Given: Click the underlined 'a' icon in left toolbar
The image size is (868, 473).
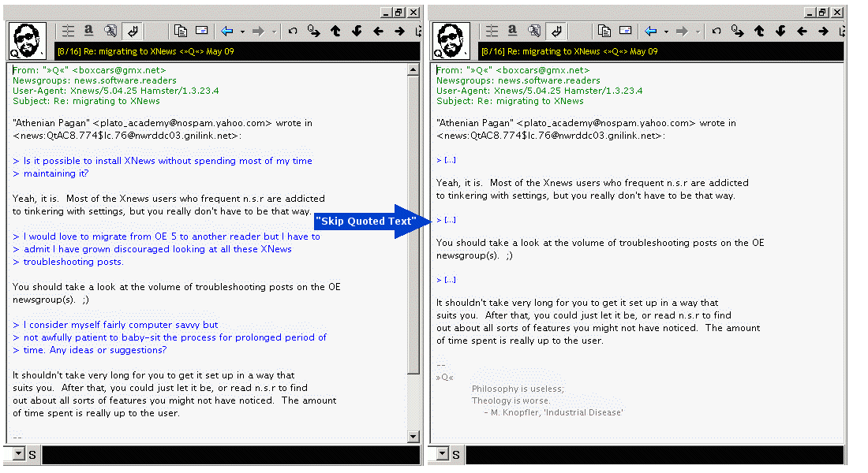Looking at the screenshot, I should click(89, 31).
